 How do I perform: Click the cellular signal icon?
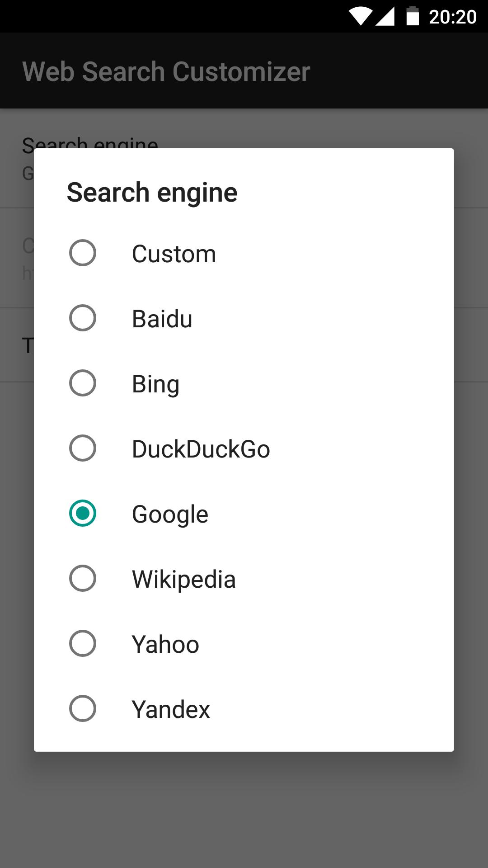385,16
